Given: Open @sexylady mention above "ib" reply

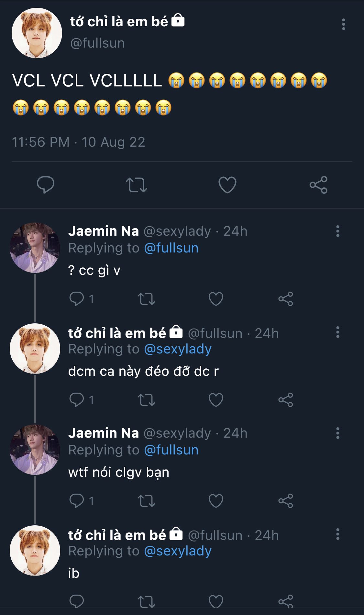Looking at the screenshot, I should coord(178,551).
